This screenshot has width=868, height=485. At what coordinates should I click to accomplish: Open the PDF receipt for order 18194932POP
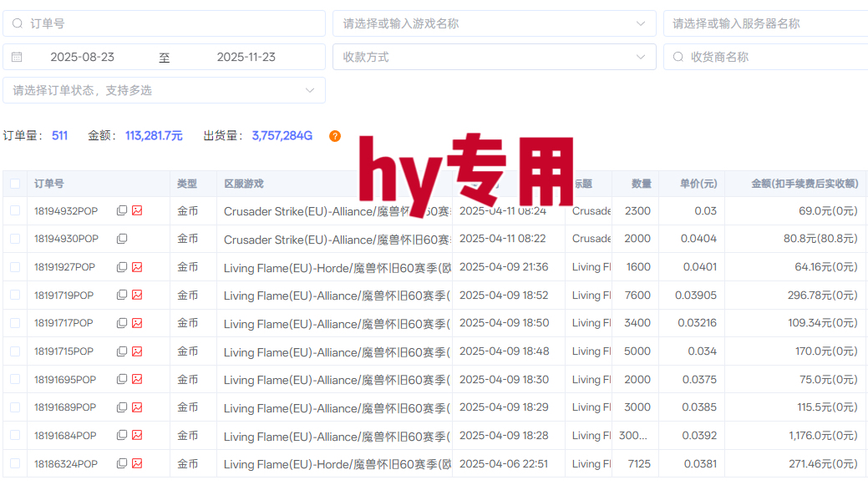pos(135,210)
